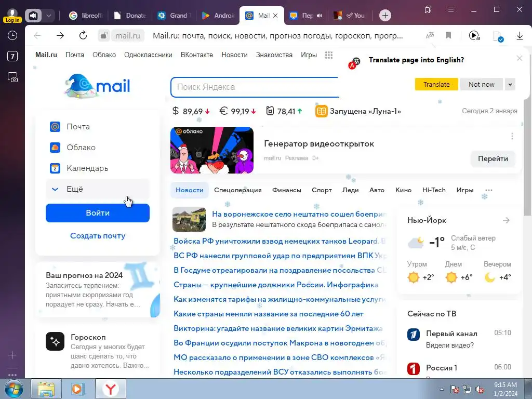532x399 pixels.
Task: Show more news categories with ellipsis
Action: tap(488, 190)
